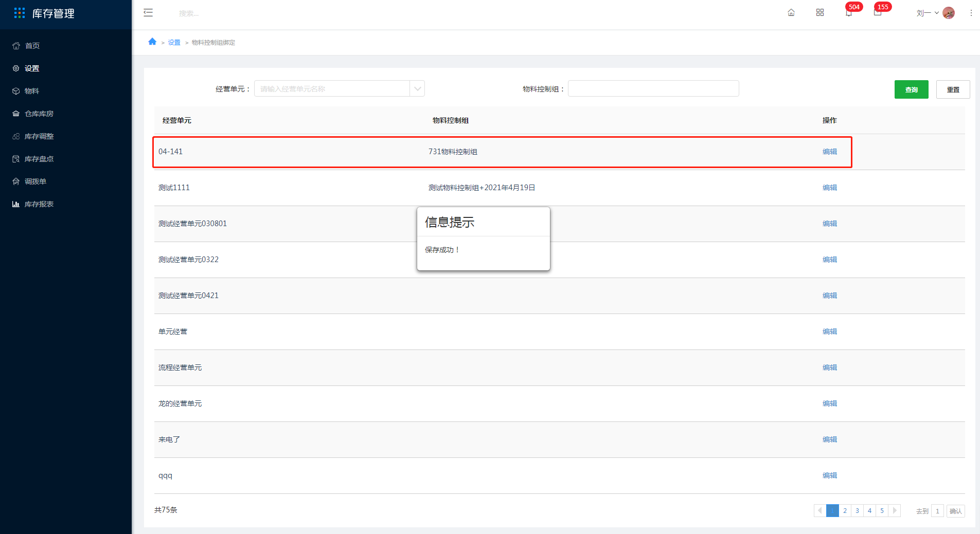
Task: Click the 设置 gear icon in the sidebar
Action: tap(16, 68)
